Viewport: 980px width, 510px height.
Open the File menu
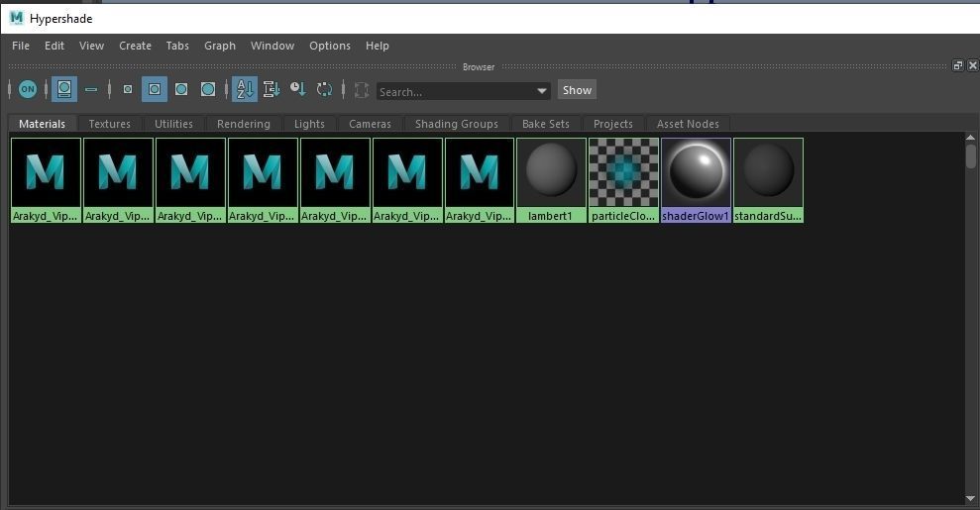tap(21, 46)
